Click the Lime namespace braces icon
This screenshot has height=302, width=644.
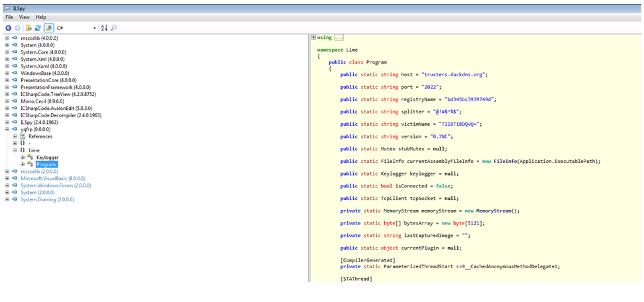[x=23, y=150]
